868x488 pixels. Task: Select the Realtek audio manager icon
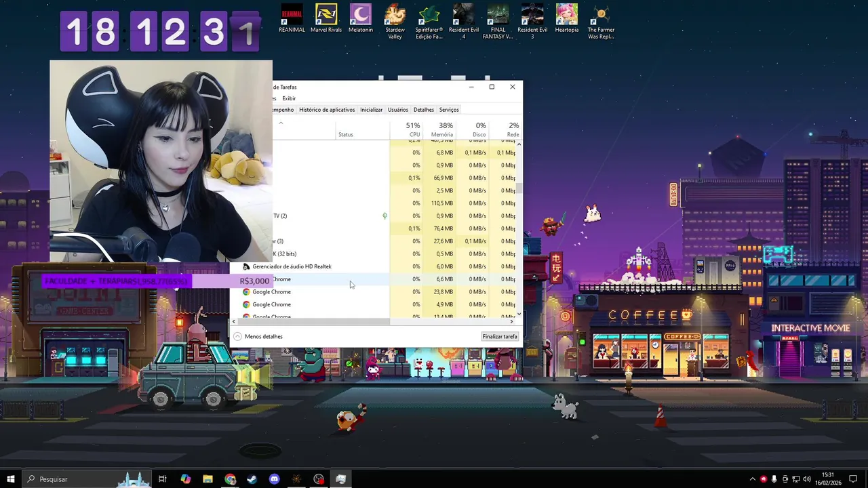(246, 266)
